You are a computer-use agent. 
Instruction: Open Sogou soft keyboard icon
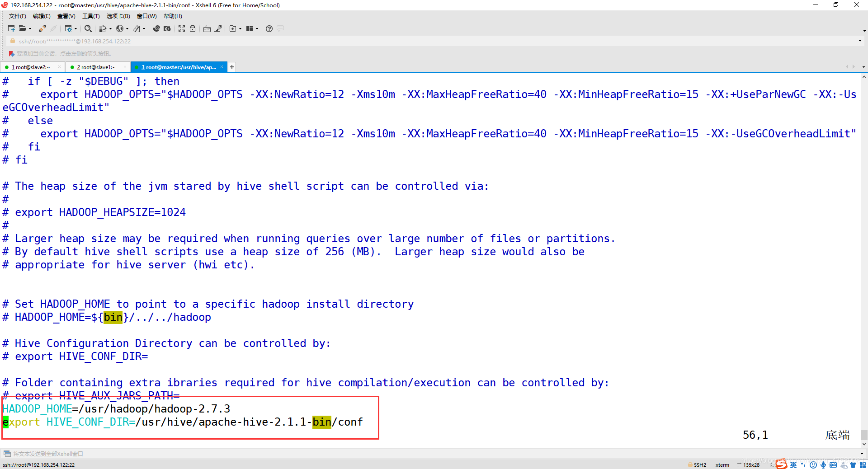click(x=833, y=465)
